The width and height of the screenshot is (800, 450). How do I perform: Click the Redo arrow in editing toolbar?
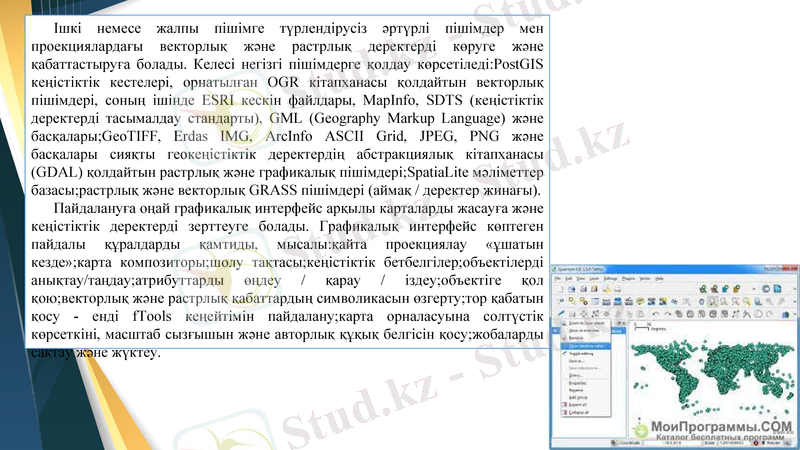[667, 314]
